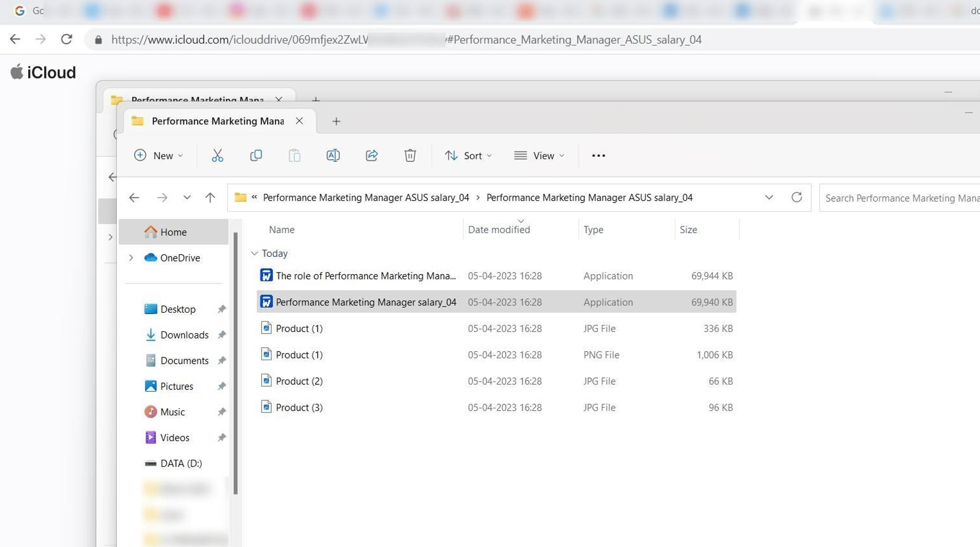Expand the OneDrive tree item chevron
The width and height of the screenshot is (980, 547).
(131, 257)
